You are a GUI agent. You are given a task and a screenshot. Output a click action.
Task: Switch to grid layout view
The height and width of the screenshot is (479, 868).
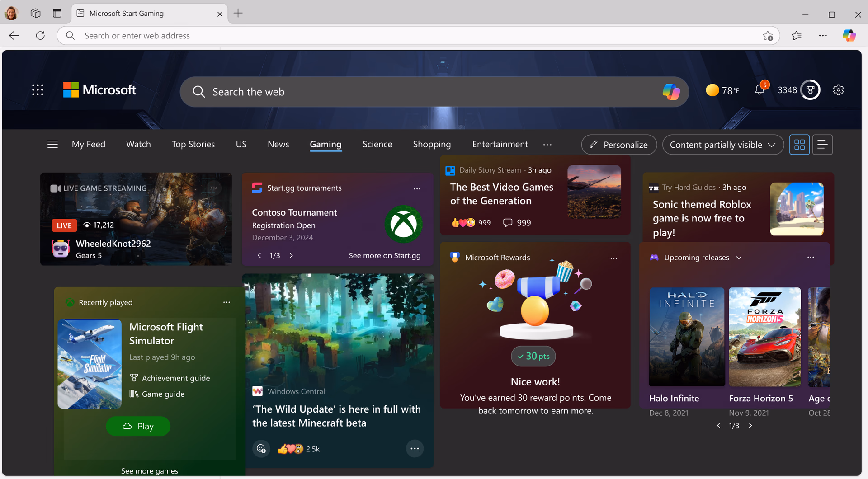click(799, 145)
